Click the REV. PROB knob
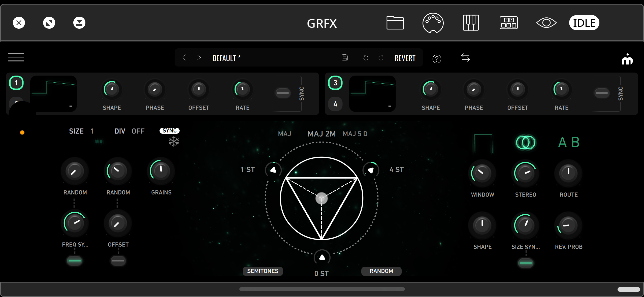Screen dimensions: 644x297 tap(568, 225)
